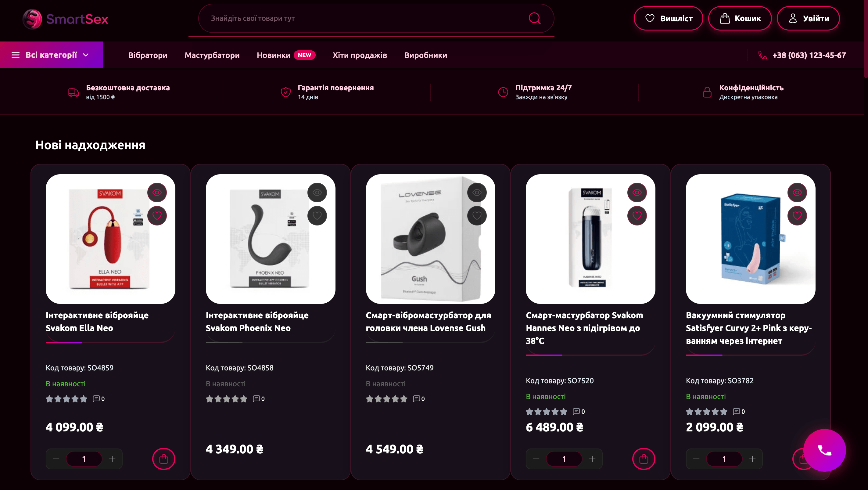Screen dimensions: 868x490
Task: Click the star rating of Ella Neo
Action: pyautogui.click(x=66, y=399)
